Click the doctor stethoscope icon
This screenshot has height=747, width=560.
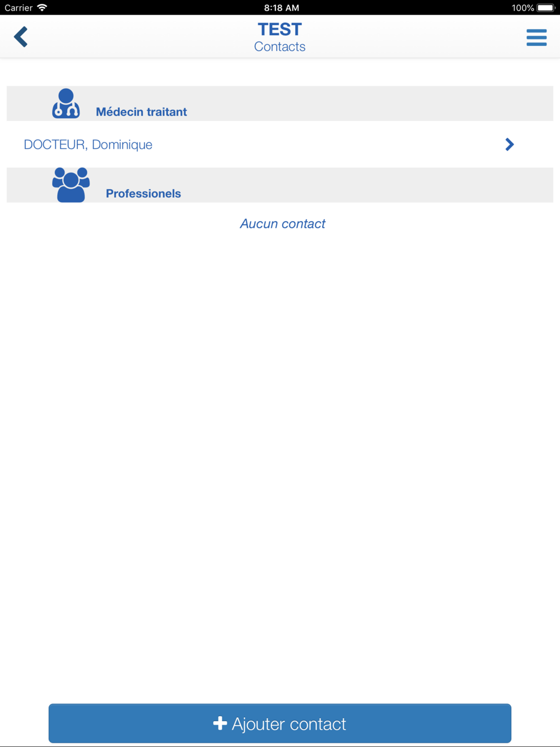click(66, 104)
